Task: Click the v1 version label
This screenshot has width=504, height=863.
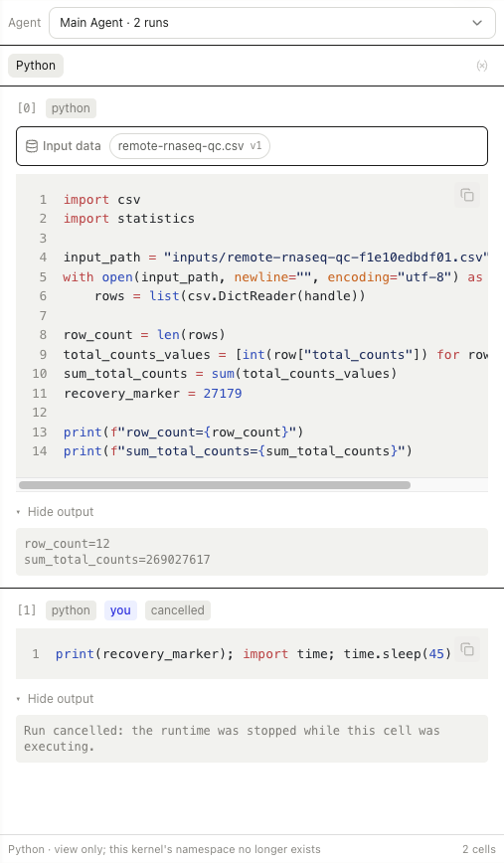Action: click(x=255, y=146)
